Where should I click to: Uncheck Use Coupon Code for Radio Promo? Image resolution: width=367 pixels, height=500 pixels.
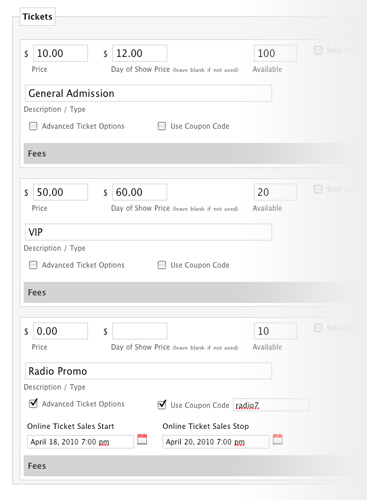(x=162, y=404)
